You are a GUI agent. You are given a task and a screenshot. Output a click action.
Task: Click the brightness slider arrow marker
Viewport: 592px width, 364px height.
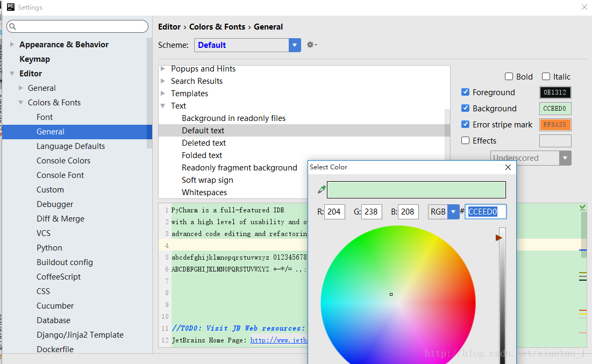[498, 238]
